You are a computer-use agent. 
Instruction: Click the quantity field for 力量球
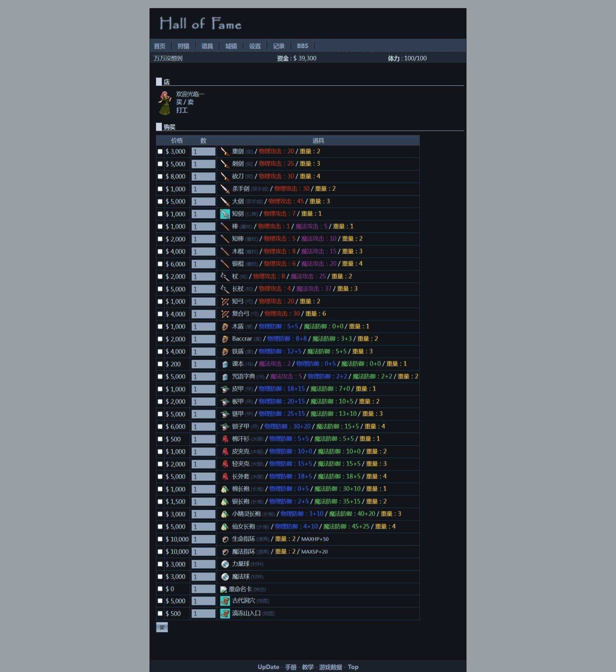pos(203,564)
